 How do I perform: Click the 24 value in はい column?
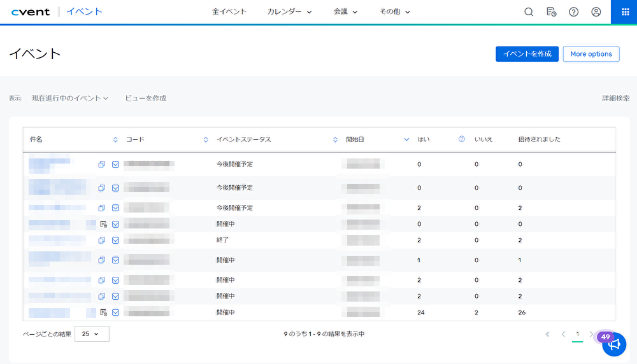point(421,312)
